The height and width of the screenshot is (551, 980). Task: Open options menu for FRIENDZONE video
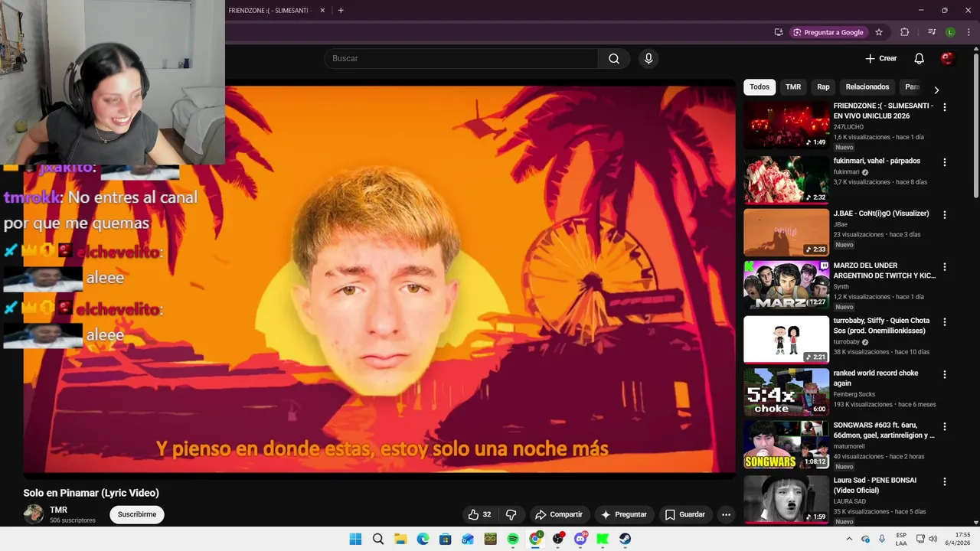[945, 108]
